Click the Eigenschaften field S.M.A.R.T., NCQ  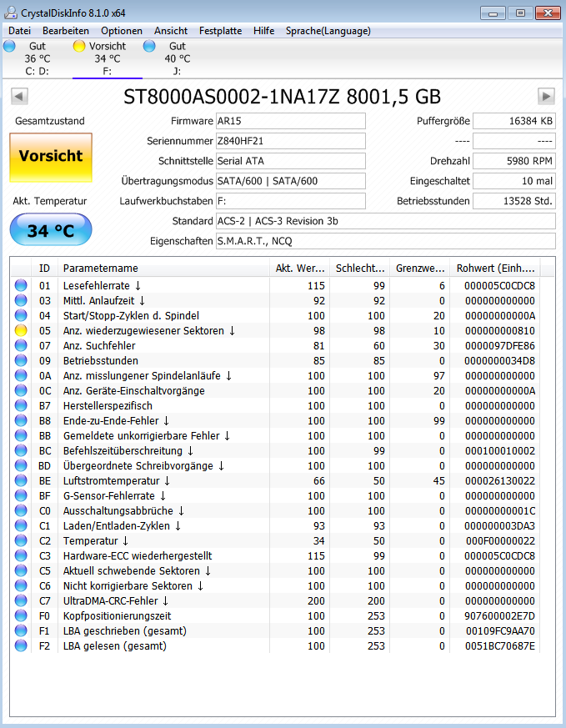click(x=385, y=241)
